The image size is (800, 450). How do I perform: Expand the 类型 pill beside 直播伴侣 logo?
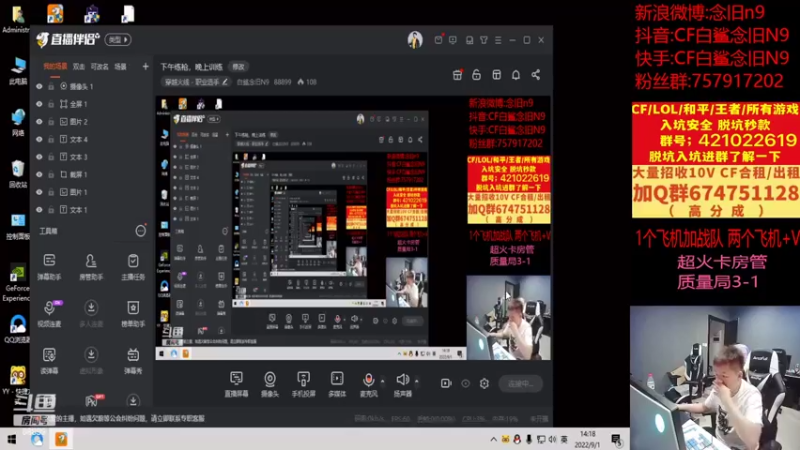(118, 40)
